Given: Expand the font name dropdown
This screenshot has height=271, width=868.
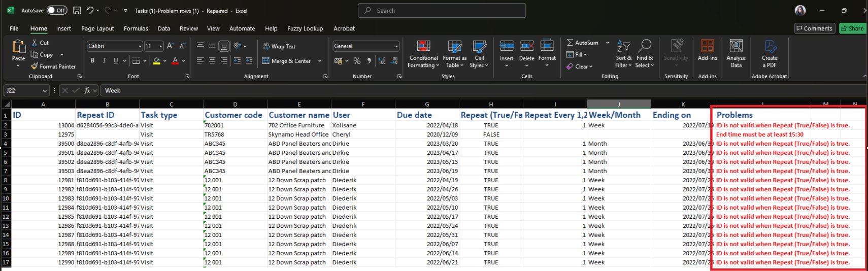Looking at the screenshot, I should coord(140,46).
